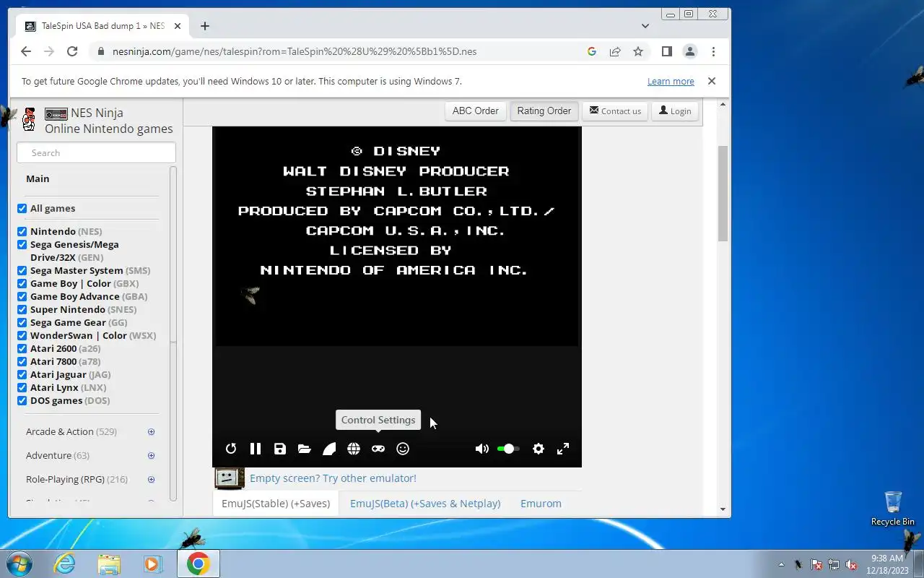Click the quarter-circle fan icon in emulator bar
This screenshot has height=578, width=924.
point(329,449)
